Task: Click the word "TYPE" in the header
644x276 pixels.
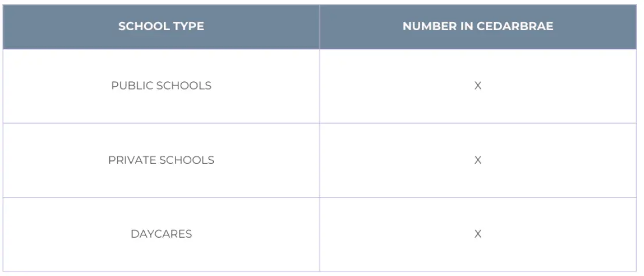Action: tap(189, 28)
